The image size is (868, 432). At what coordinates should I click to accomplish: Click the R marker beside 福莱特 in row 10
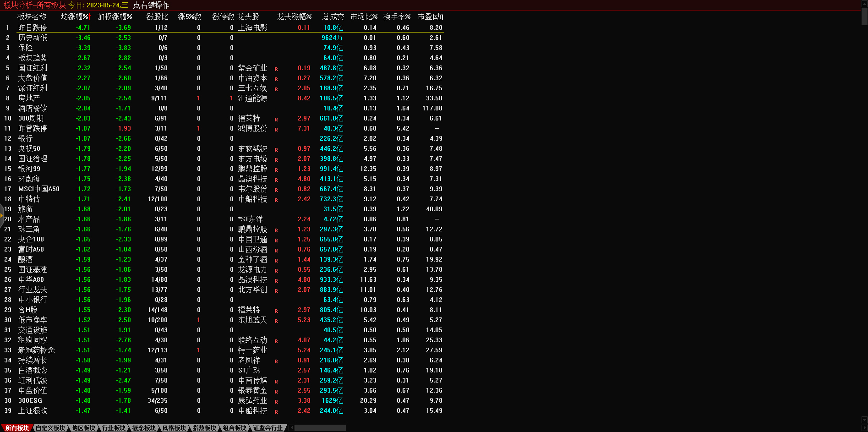click(x=276, y=120)
